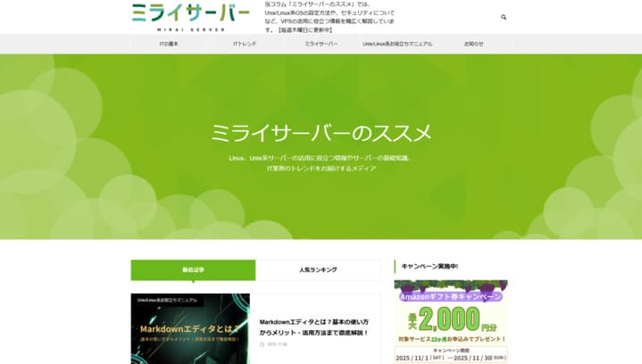Open the Markdownエディタとは article thumbnail

click(x=189, y=335)
